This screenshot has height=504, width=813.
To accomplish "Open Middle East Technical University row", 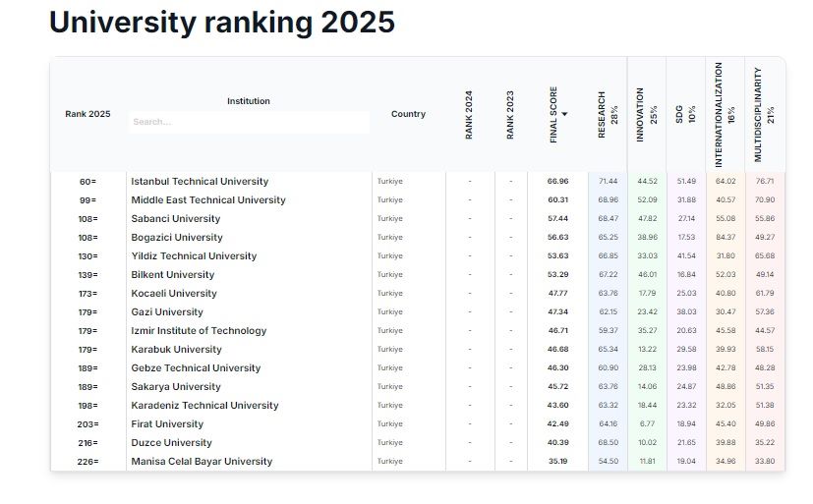I will [208, 200].
